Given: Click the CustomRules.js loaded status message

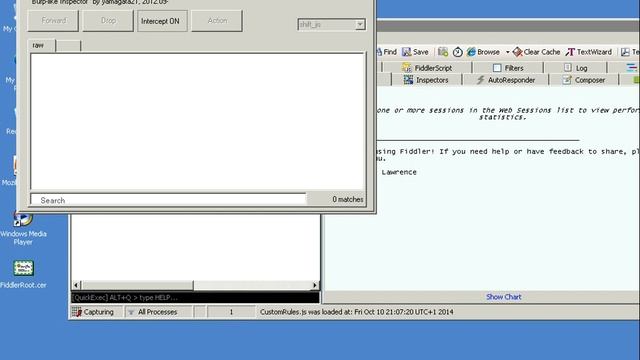Looking at the screenshot, I should click(x=356, y=312).
